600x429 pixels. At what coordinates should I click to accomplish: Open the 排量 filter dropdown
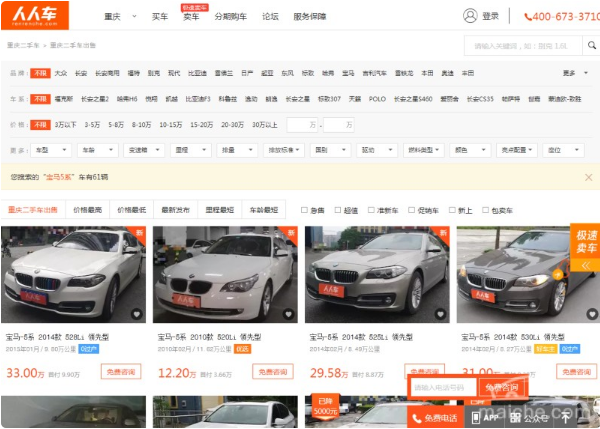pos(237,150)
